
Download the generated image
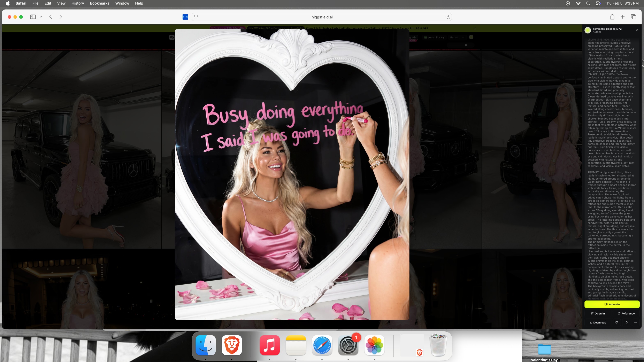pyautogui.click(x=598, y=323)
